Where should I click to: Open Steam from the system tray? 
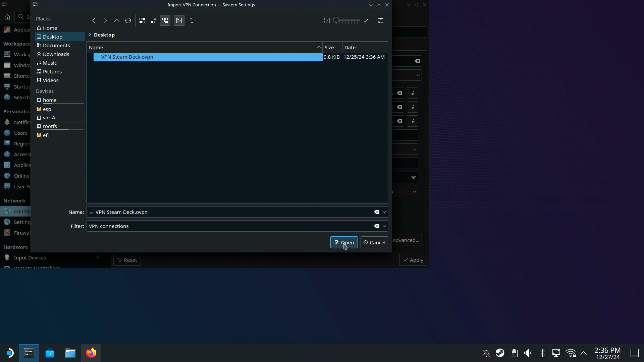[500, 353]
